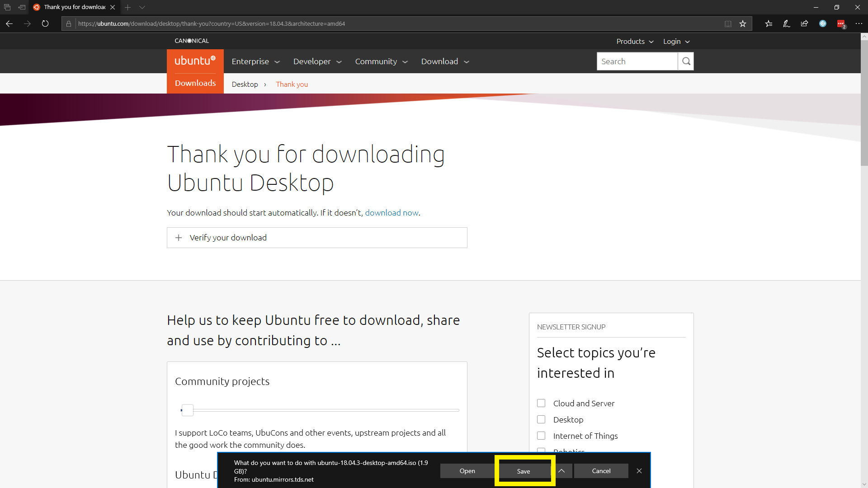Image resolution: width=868 pixels, height=488 pixels.
Task: Click the 'NEWSLETTER SIGNUP' label
Action: coord(571,327)
